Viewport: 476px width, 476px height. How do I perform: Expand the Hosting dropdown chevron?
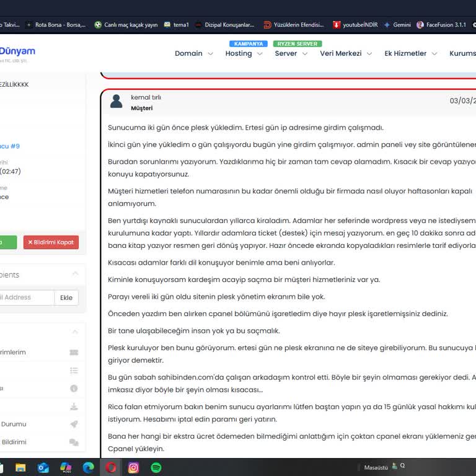click(260, 54)
